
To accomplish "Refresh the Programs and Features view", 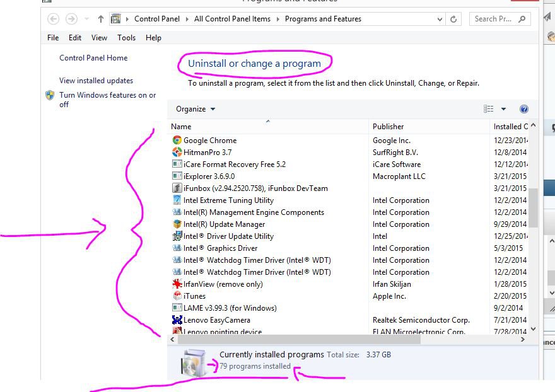I will click(453, 19).
